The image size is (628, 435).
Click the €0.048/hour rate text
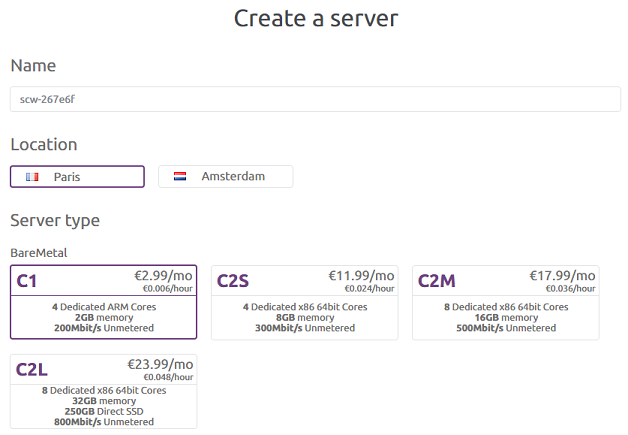point(169,377)
